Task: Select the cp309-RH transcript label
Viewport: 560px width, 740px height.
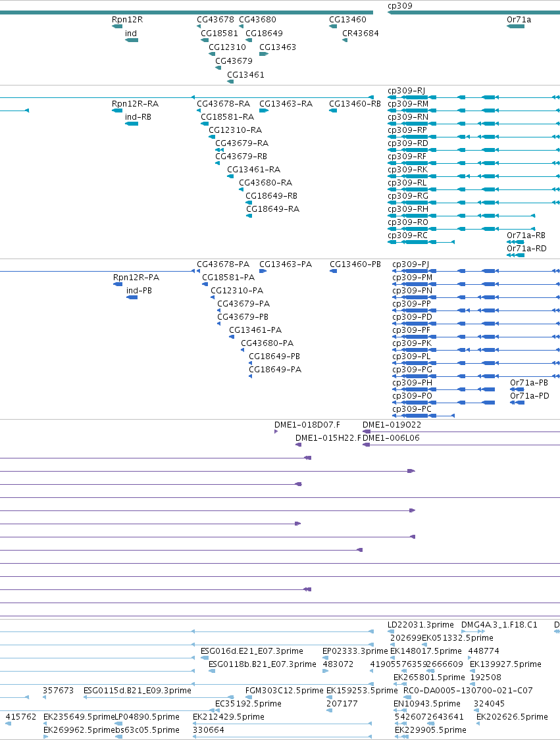Action: 408,209
